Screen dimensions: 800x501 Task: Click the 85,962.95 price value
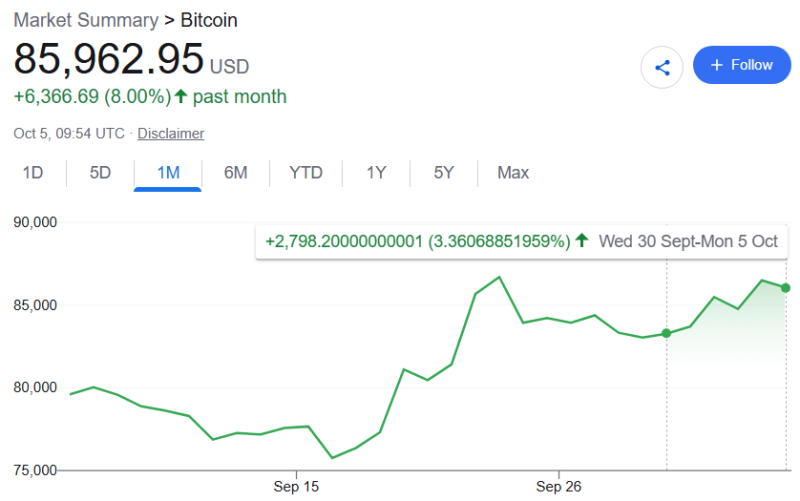click(x=109, y=59)
